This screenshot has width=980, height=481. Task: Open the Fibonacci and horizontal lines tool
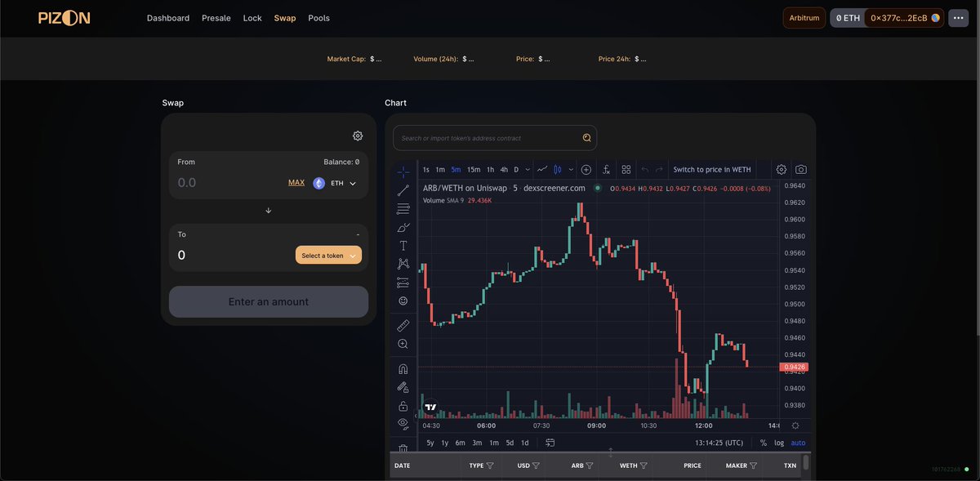click(403, 209)
